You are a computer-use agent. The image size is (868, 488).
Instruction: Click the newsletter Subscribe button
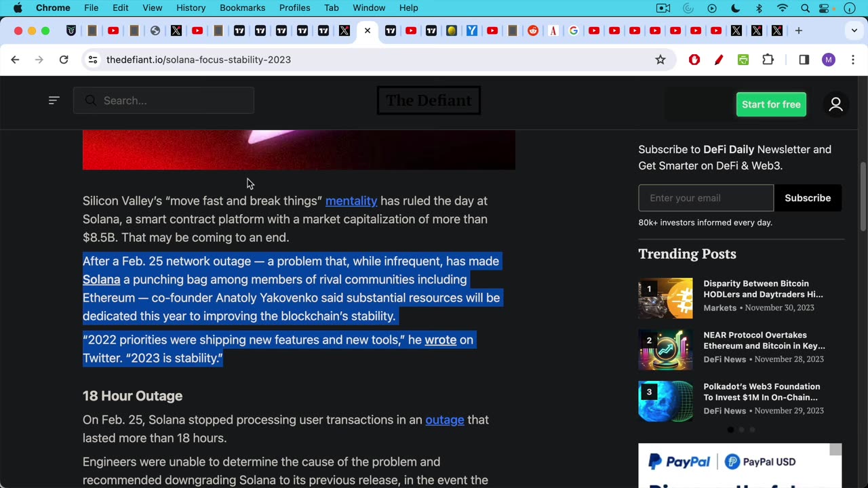(x=808, y=198)
